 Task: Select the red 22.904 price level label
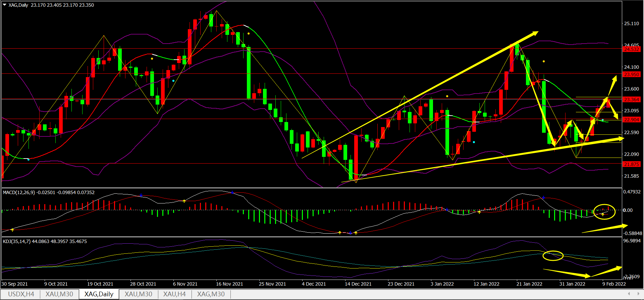click(631, 120)
